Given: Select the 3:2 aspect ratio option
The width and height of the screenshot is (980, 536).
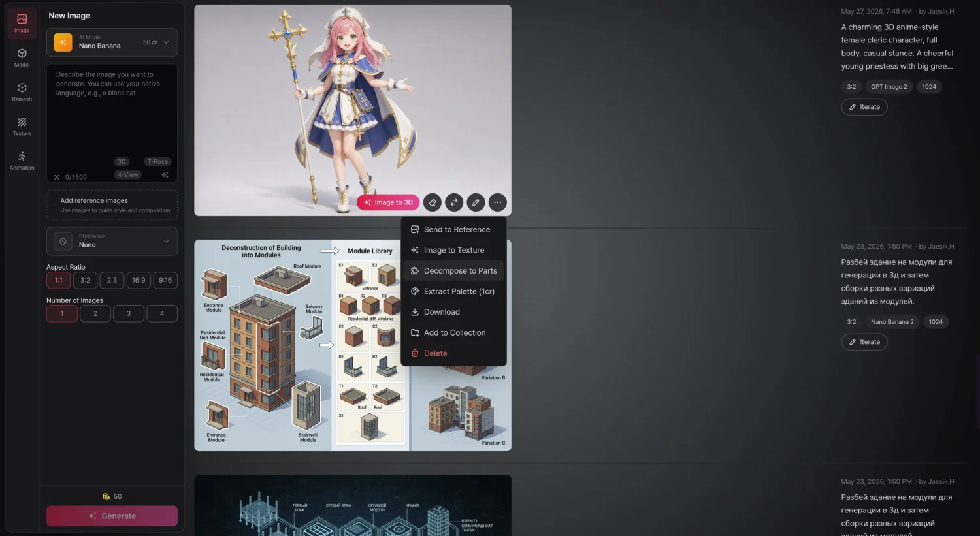Looking at the screenshot, I should 86,280.
